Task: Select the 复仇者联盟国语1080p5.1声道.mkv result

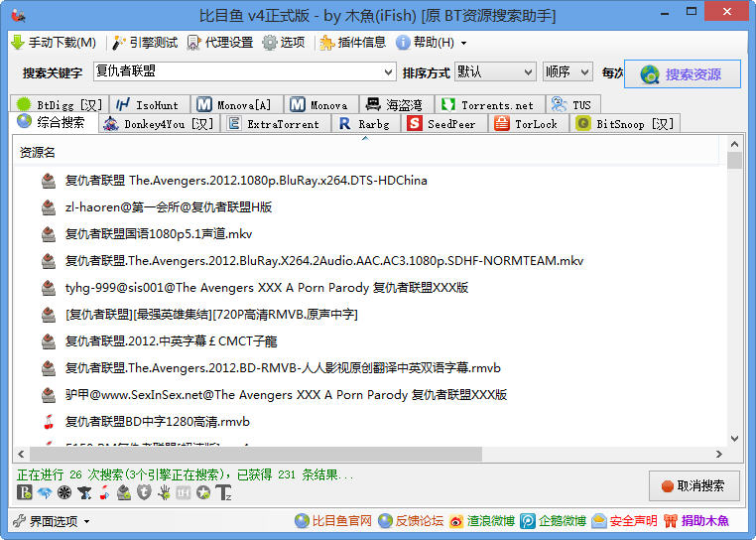Action: 159,234
